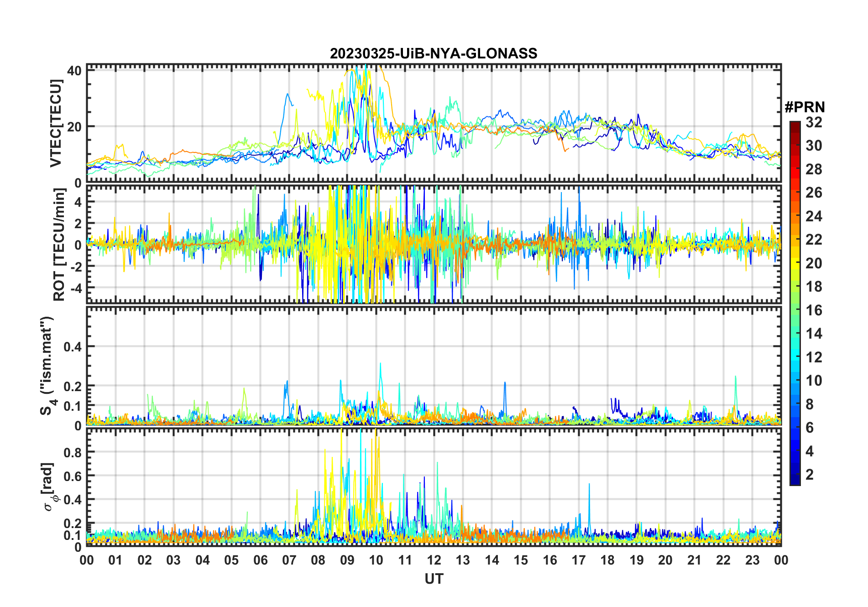Select colorbar tick label 14

(x=814, y=334)
